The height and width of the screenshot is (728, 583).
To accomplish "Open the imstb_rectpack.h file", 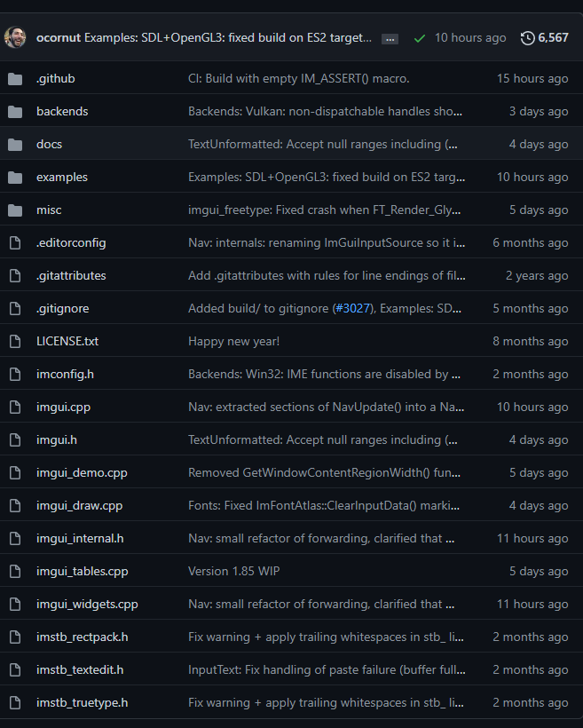I will click(83, 637).
